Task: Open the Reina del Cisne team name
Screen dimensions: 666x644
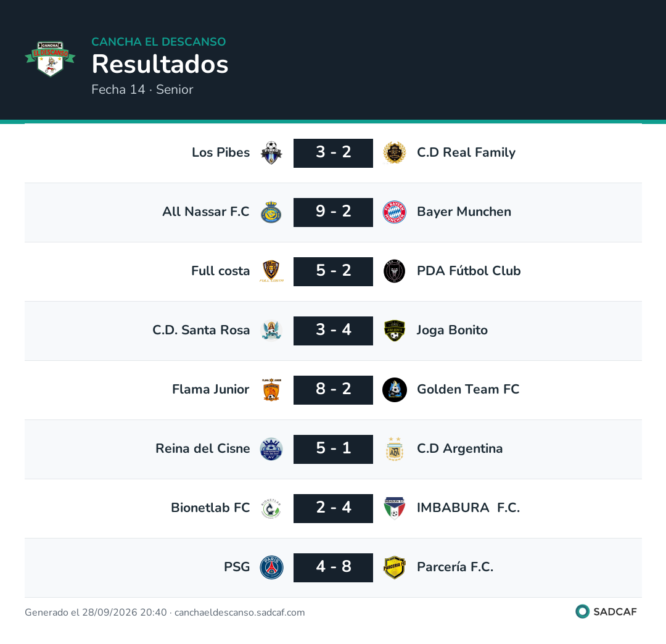Action: pyautogui.click(x=203, y=448)
